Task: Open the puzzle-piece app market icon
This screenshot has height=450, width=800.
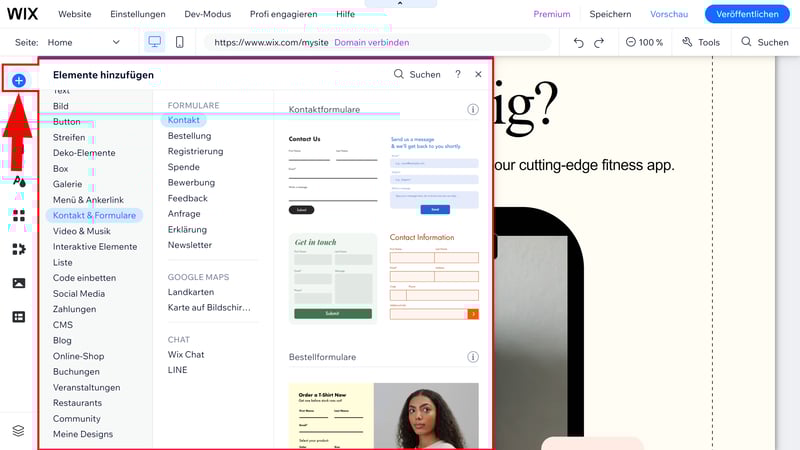Action: pyautogui.click(x=19, y=249)
